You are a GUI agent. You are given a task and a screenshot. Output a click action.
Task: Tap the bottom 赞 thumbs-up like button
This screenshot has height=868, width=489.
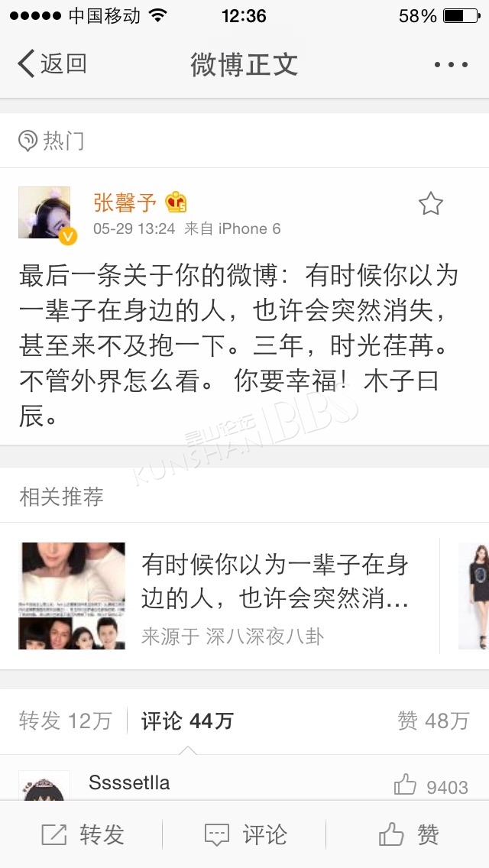pyautogui.click(x=409, y=834)
